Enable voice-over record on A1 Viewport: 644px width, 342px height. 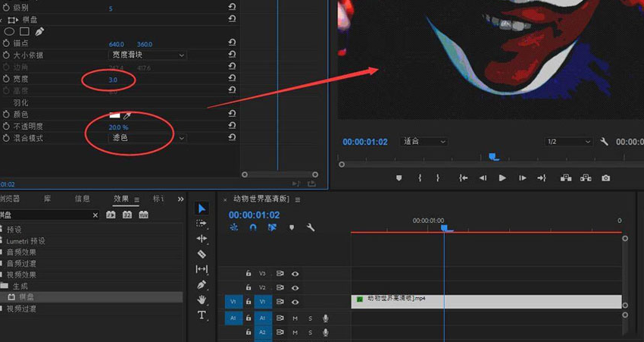click(x=325, y=318)
